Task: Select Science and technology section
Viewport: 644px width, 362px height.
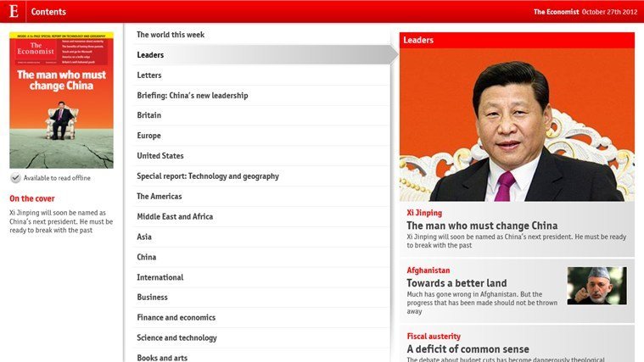Action: point(261,337)
